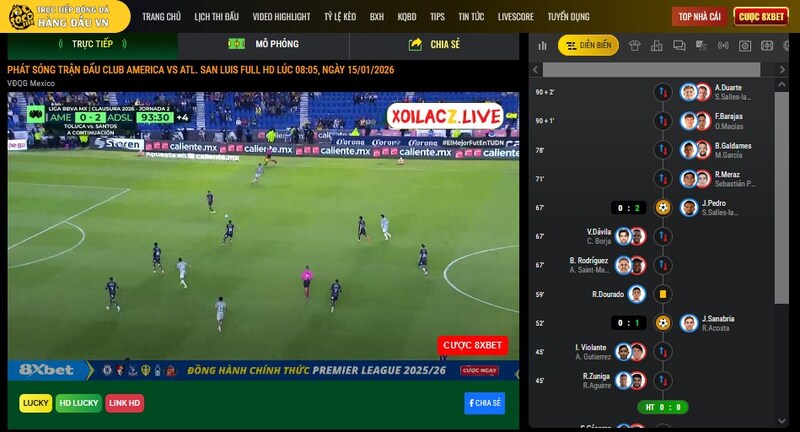This screenshot has height=432, width=800.
Task: Switch to LUCKY stream source
Action: coord(35,403)
